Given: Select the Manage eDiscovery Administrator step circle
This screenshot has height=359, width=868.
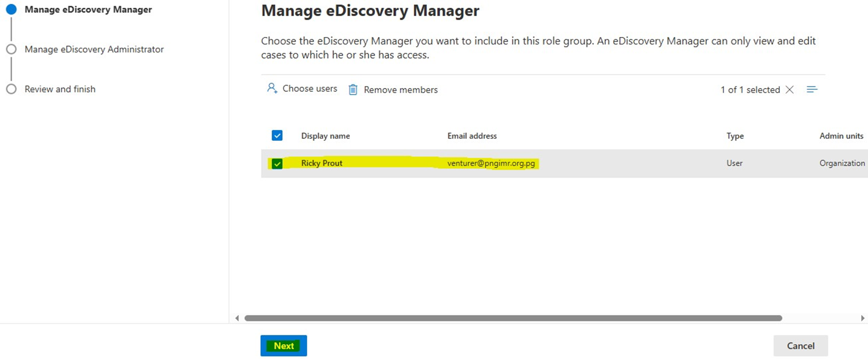Looking at the screenshot, I should pyautogui.click(x=11, y=49).
